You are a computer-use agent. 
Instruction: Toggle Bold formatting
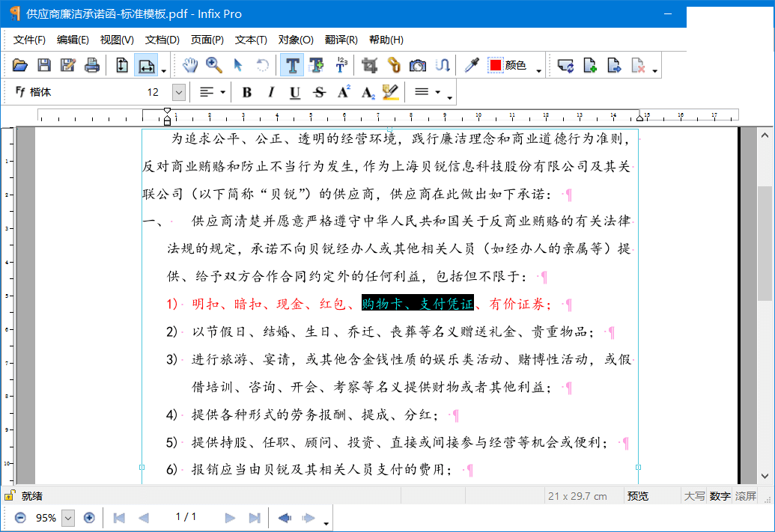[x=246, y=92]
